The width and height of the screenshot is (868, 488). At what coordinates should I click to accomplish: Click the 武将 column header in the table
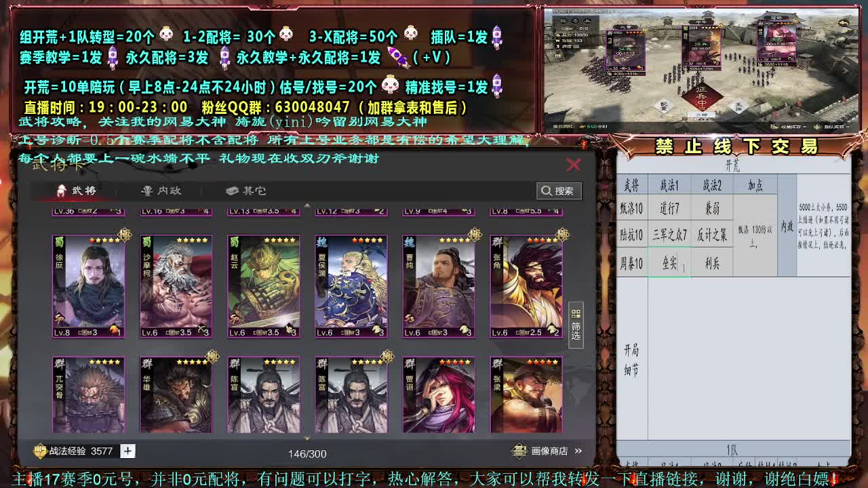631,184
